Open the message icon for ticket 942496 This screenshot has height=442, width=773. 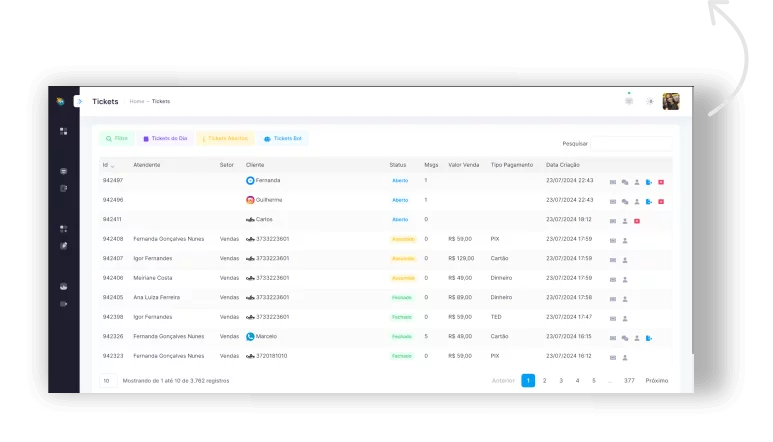[x=613, y=202]
